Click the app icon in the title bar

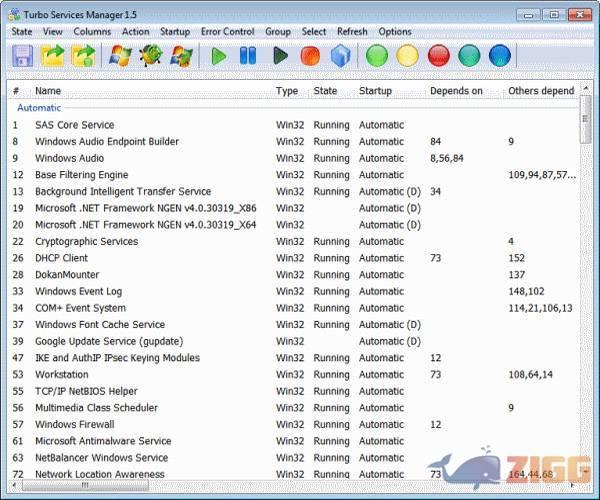click(14, 15)
